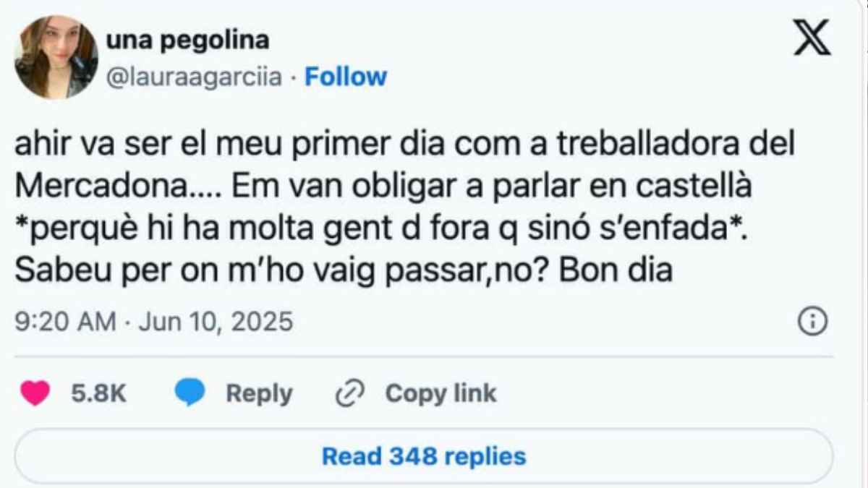Click the chain link icon
The height and width of the screenshot is (488, 868).
350,393
